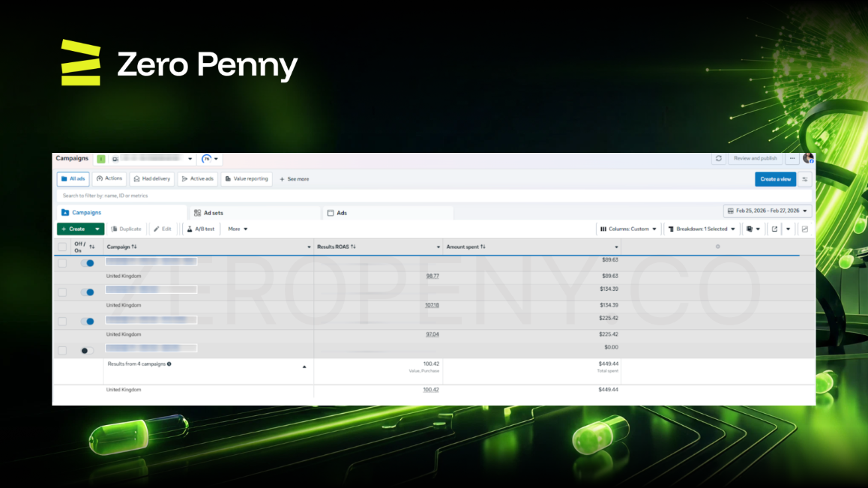868x488 pixels.
Task: Select the All ads view
Action: (x=73, y=179)
